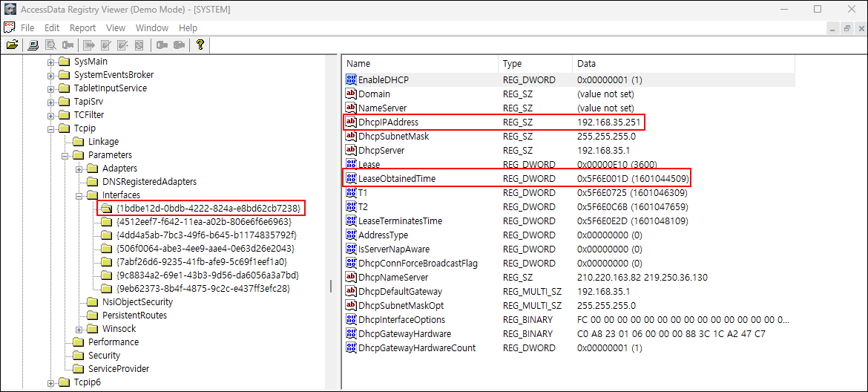Click the computer icon in the toolbar
The width and height of the screenshot is (868, 392).
[x=33, y=45]
